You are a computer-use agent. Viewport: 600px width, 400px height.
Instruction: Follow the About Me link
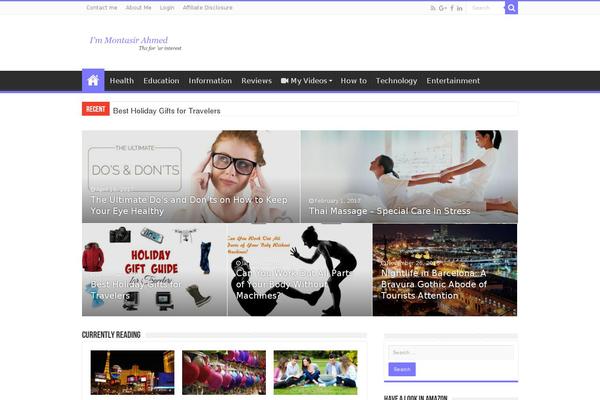(x=139, y=8)
